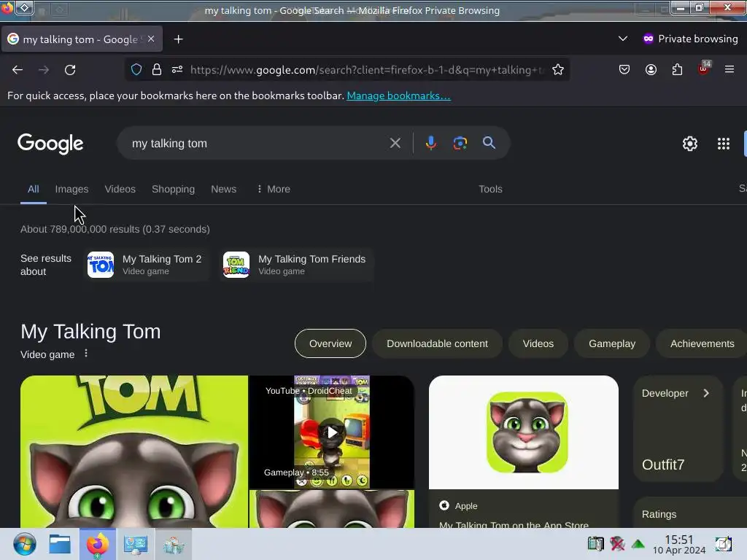The image size is (747, 560).
Task: Open the three-dot menu beside Video game
Action: coord(86,354)
